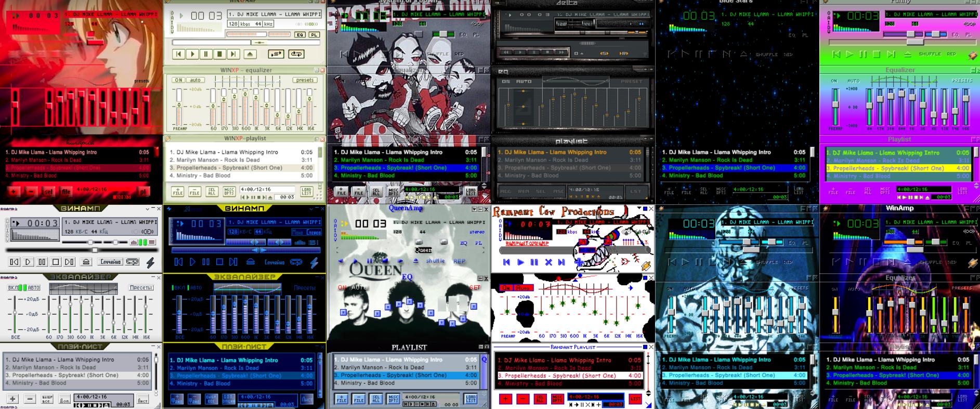
Task: Open -FILE menu in WinXP playlist
Action: [194, 192]
